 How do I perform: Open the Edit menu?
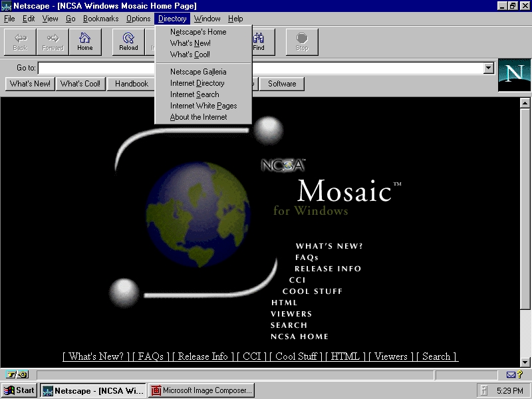(x=29, y=19)
